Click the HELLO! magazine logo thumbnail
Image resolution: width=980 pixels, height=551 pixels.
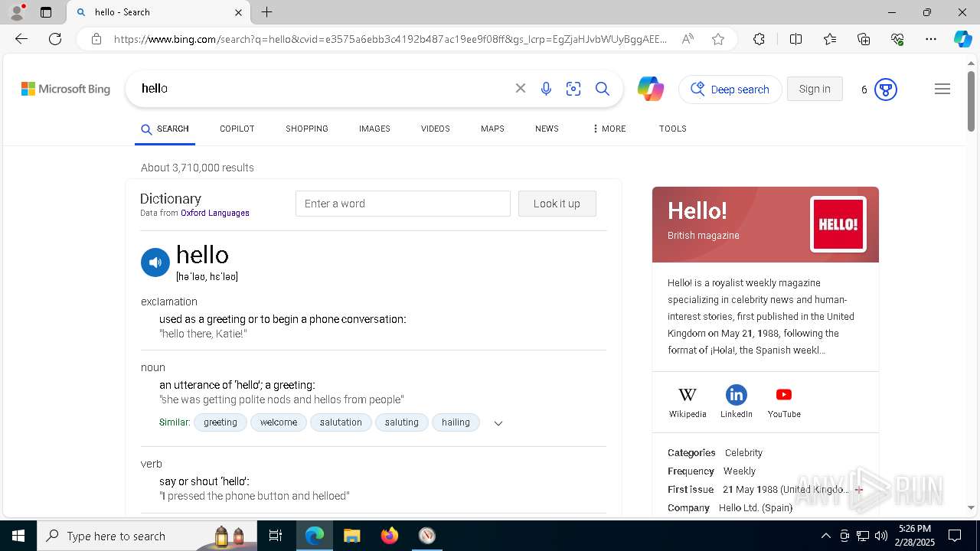(838, 224)
